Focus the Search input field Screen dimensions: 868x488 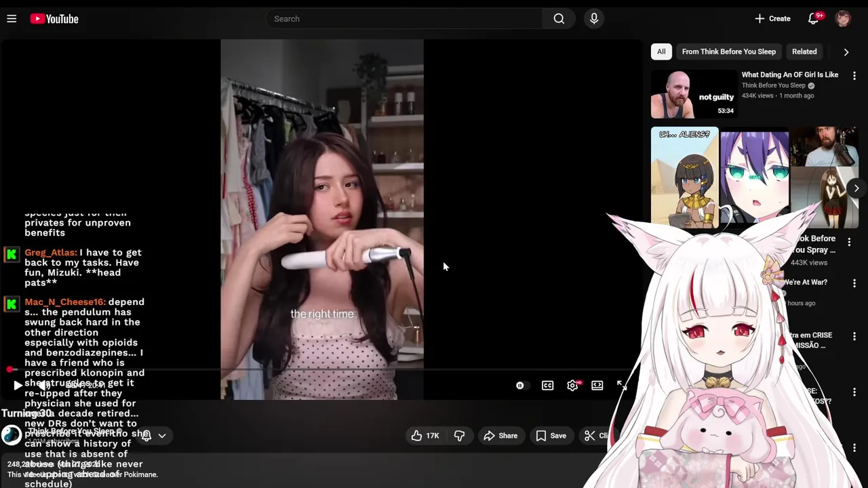[x=404, y=19]
